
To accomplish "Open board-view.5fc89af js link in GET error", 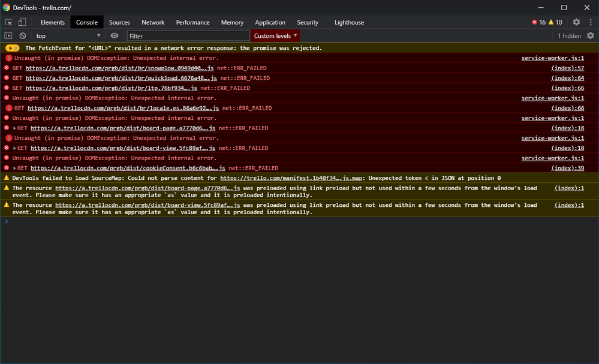I will click(123, 148).
